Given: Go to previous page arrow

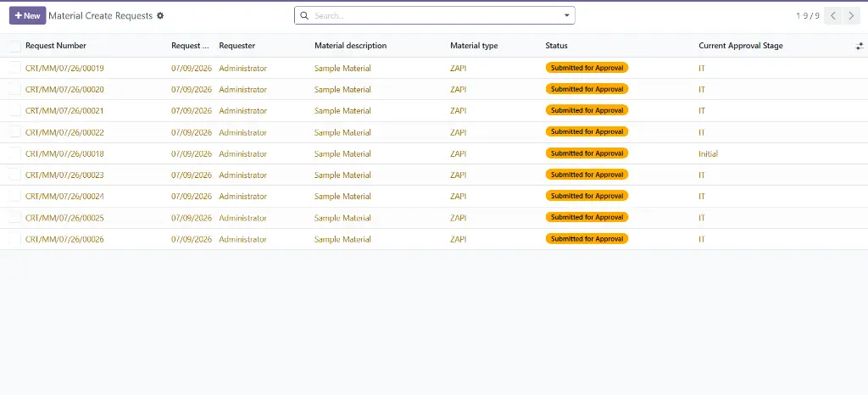Looking at the screenshot, I should pos(833,15).
